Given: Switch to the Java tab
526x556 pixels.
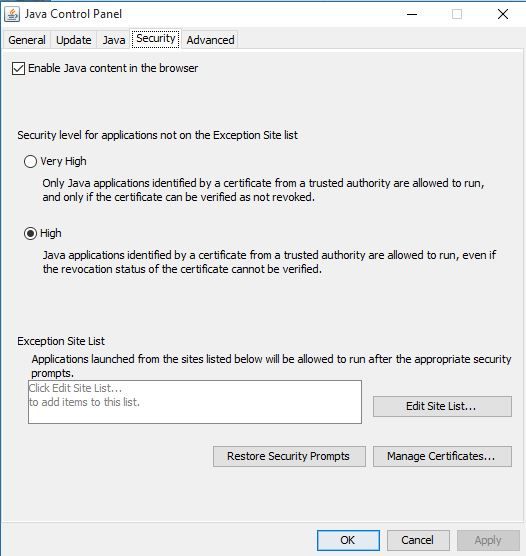Looking at the screenshot, I should coord(114,40).
